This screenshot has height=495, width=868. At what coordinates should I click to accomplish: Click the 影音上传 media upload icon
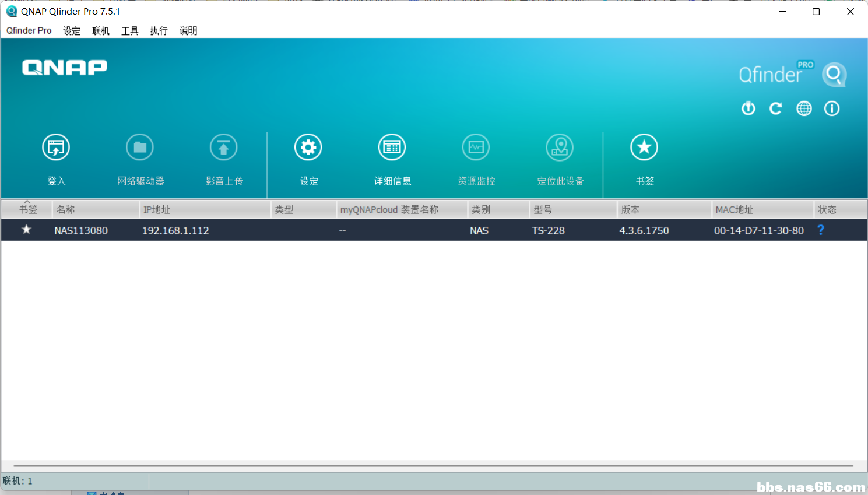(x=224, y=148)
